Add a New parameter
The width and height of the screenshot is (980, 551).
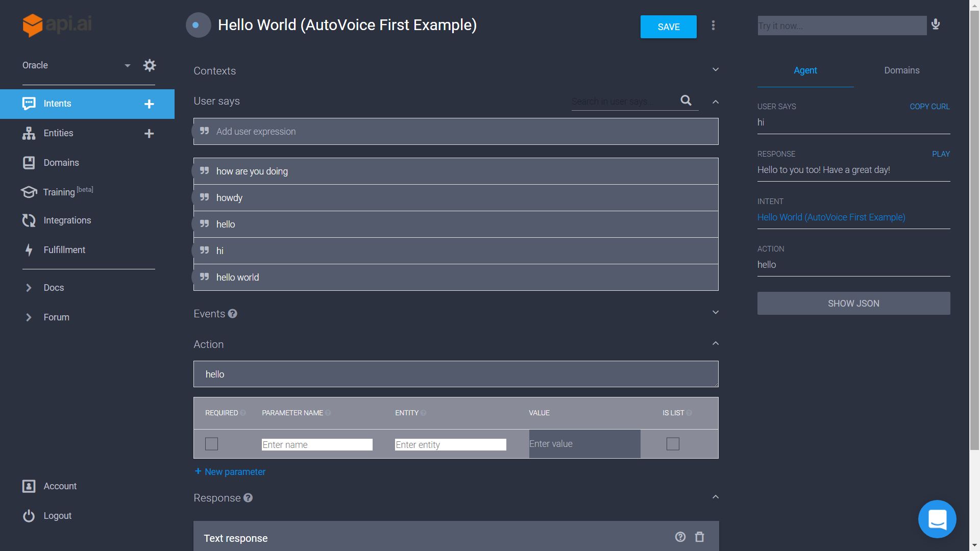tap(230, 472)
